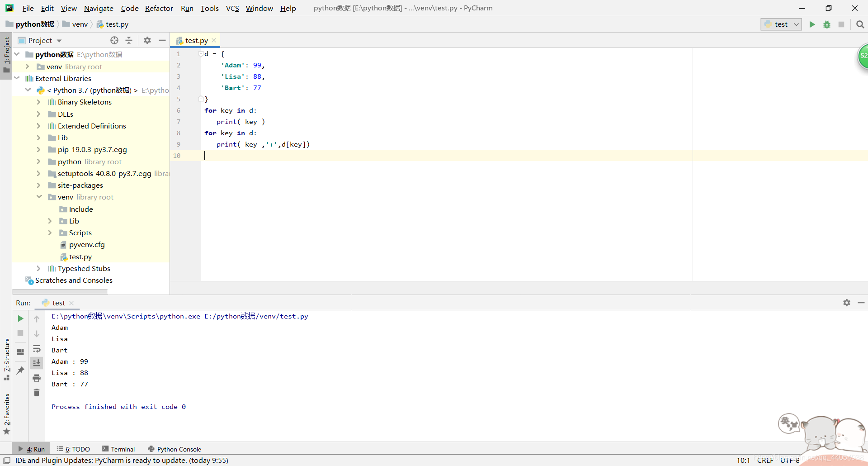
Task: Collapse all nodes using the collapse-all icon
Action: click(128, 40)
